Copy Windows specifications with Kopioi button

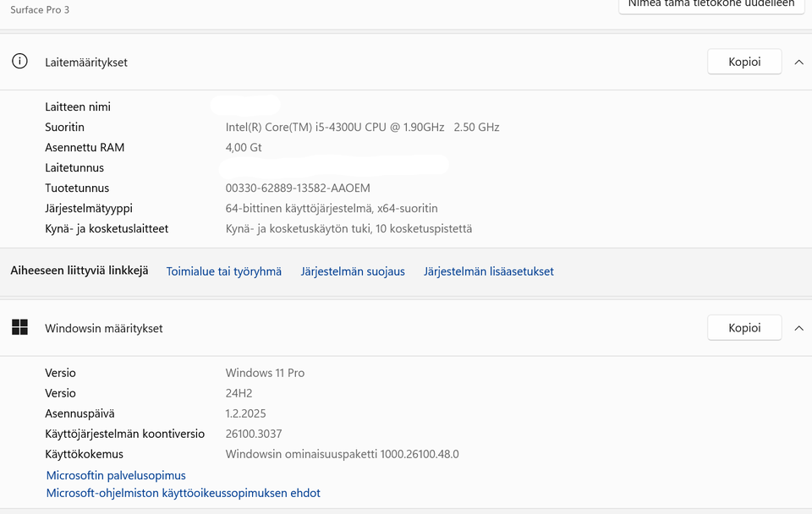pos(744,328)
